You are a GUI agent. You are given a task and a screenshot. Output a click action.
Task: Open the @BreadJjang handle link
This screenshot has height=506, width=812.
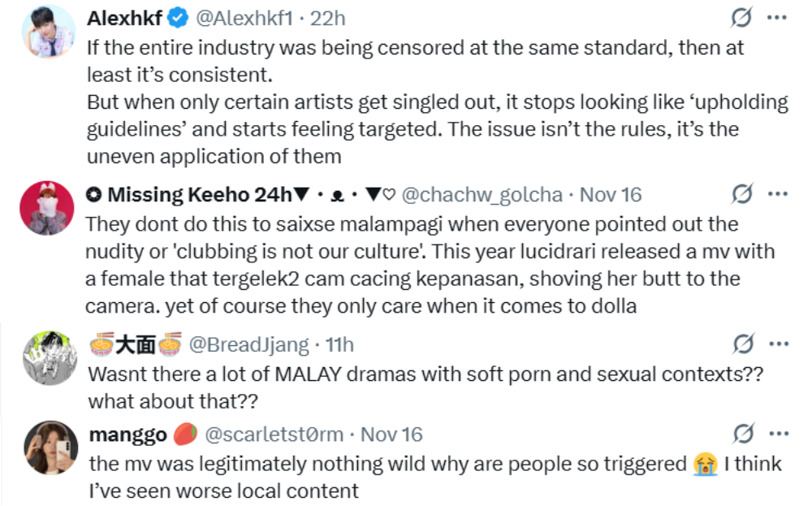coord(248,345)
